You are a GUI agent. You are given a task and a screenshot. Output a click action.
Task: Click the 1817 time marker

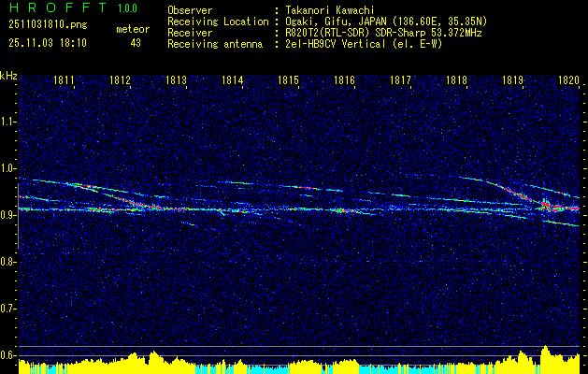click(x=400, y=79)
